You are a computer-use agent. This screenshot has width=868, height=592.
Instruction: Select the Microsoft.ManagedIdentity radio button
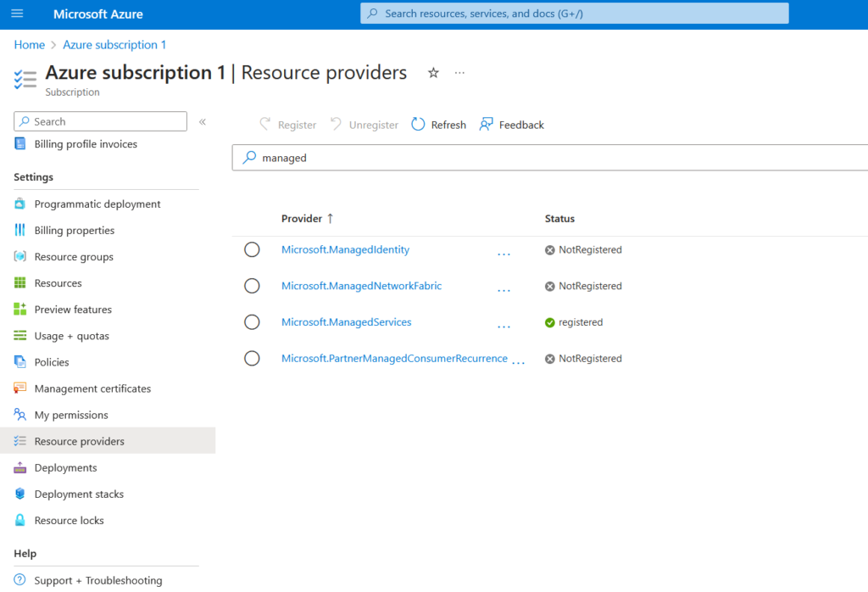pos(252,249)
